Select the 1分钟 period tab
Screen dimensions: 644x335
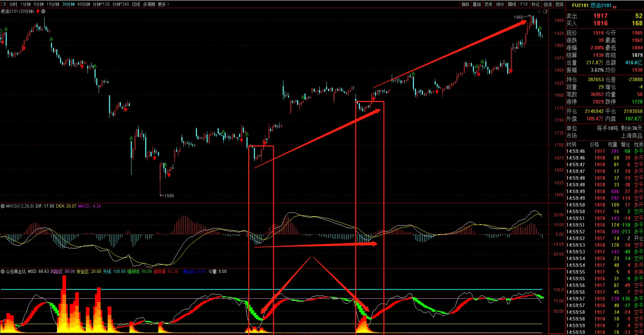point(25,4)
